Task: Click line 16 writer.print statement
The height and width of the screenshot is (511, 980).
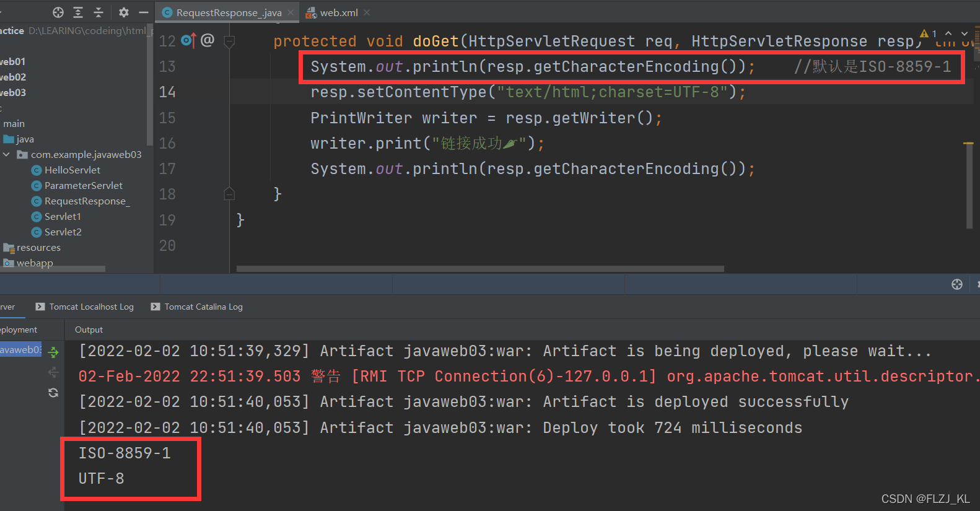Action: click(427, 143)
